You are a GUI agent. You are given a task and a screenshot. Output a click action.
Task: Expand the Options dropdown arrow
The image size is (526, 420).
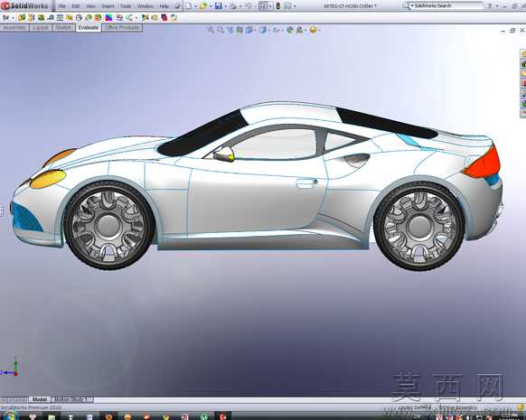tap(295, 6)
